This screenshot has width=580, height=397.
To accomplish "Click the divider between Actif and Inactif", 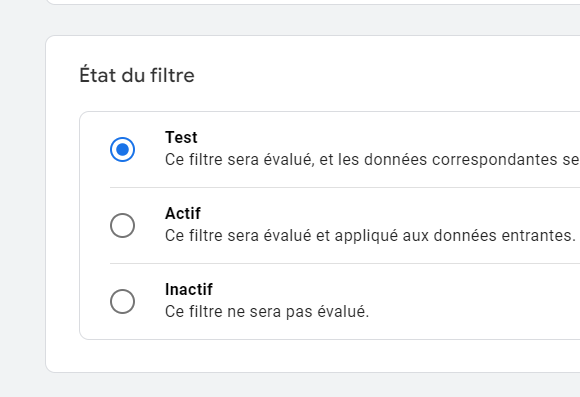I will point(345,263).
